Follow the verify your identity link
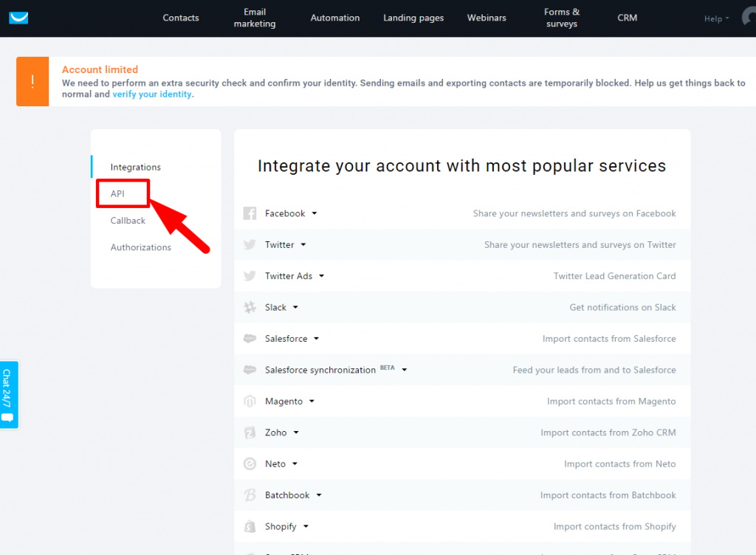This screenshot has height=555, width=756. tap(152, 94)
